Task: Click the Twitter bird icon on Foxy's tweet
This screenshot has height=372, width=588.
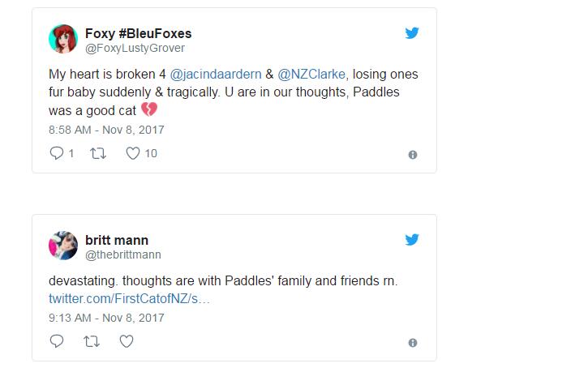Action: (x=412, y=33)
